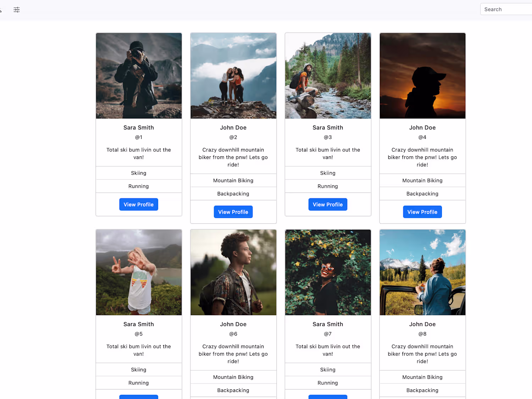Open the sunset silhouette photo
532x399 pixels.
pyautogui.click(x=422, y=76)
